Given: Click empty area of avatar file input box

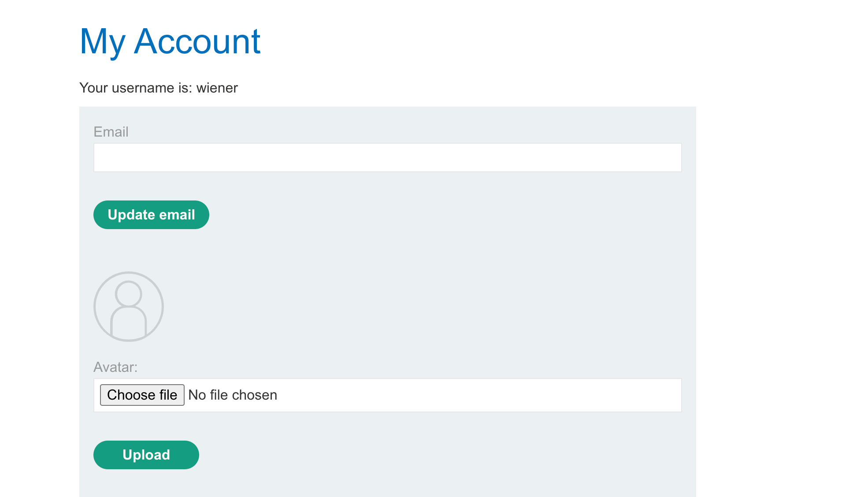Looking at the screenshot, I should point(476,395).
